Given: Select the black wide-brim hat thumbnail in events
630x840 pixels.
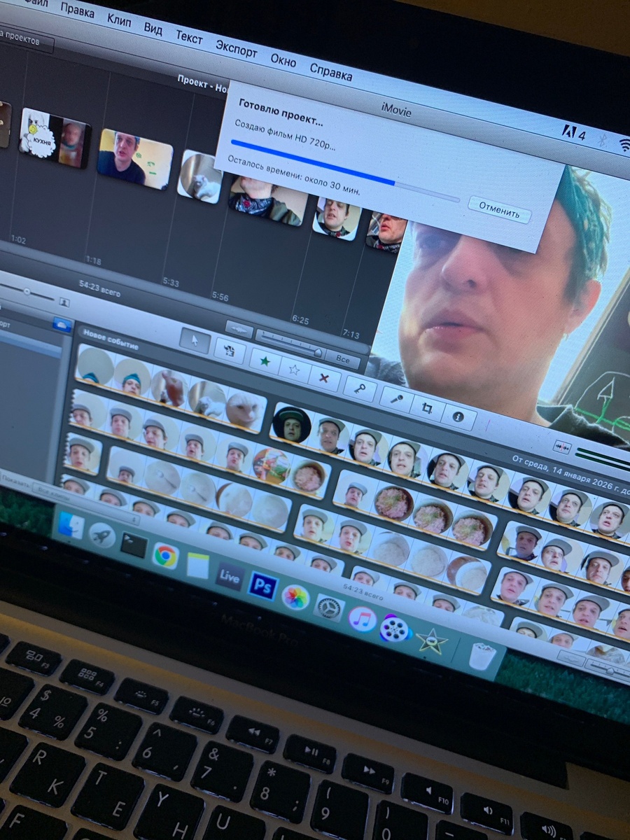Looking at the screenshot, I should click(x=291, y=424).
